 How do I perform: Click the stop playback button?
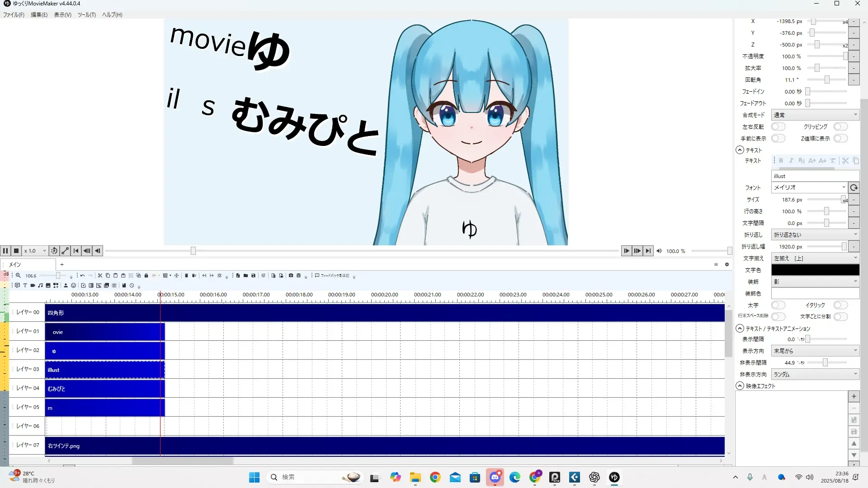click(16, 251)
